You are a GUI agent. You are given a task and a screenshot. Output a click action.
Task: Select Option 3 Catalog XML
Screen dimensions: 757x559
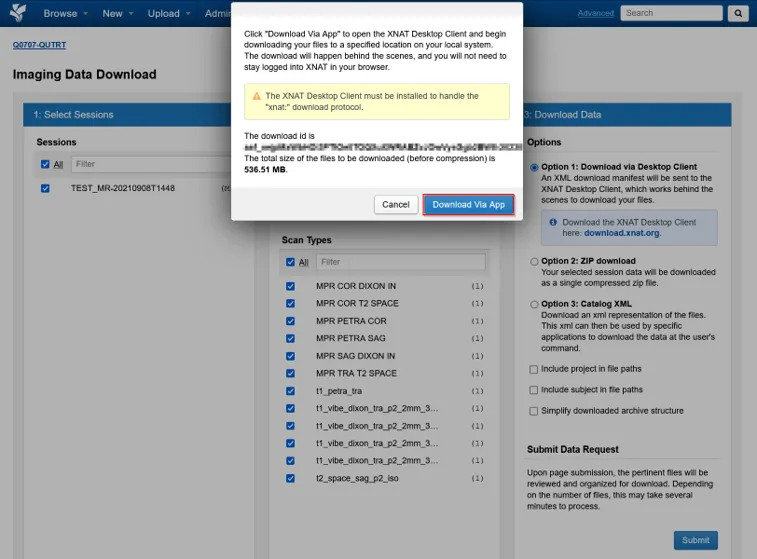534,305
